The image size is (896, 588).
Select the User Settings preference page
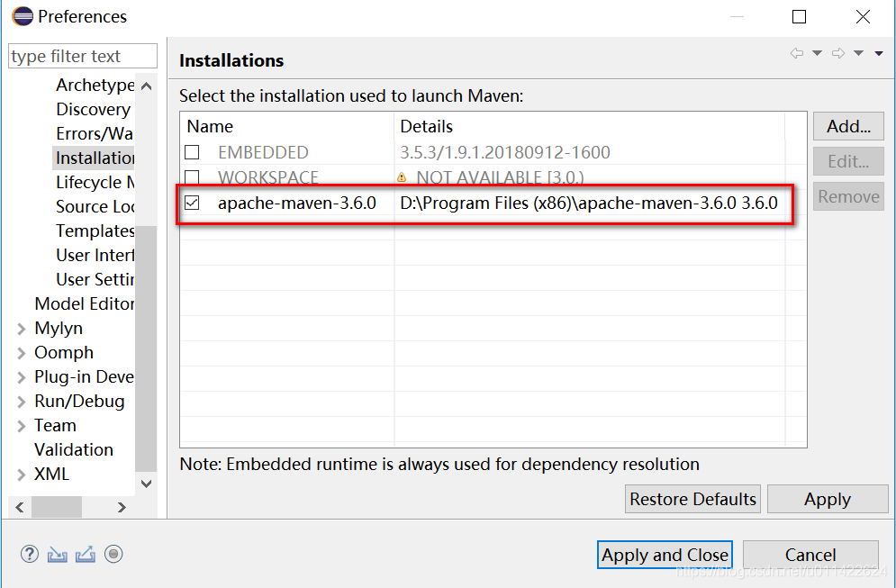(95, 279)
